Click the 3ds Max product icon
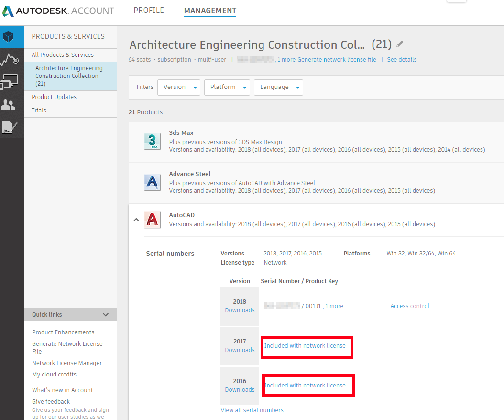Image resolution: width=504 pixels, height=420 pixels. 153,141
